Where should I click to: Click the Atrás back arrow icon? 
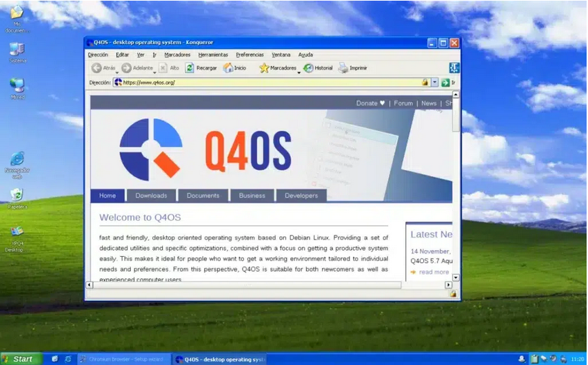(x=97, y=67)
